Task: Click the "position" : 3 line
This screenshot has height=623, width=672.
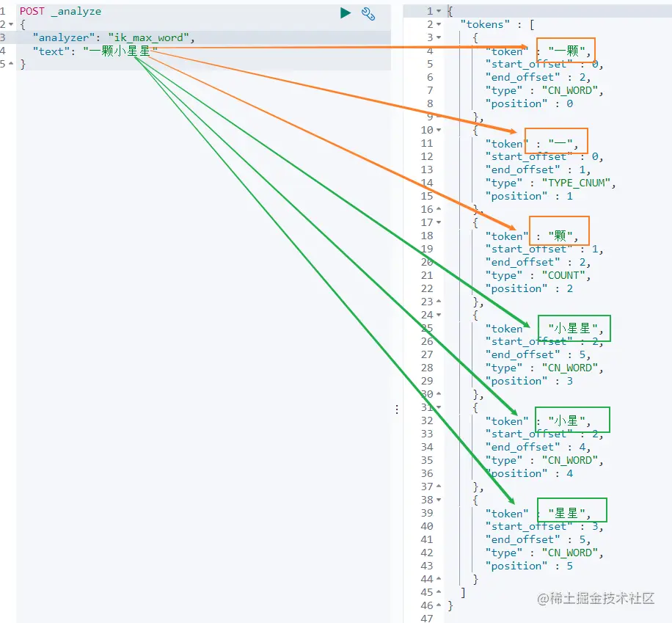Action: (x=529, y=381)
